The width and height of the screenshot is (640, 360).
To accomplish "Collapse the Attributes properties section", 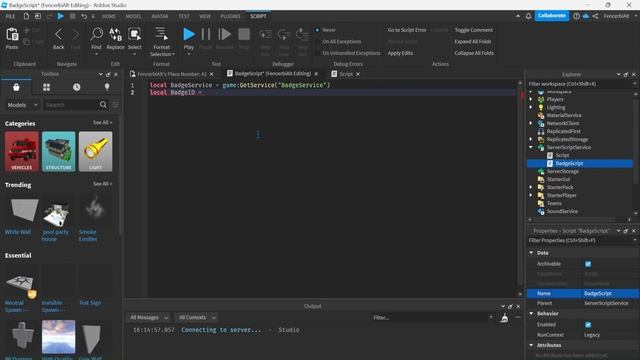I will [x=531, y=345].
